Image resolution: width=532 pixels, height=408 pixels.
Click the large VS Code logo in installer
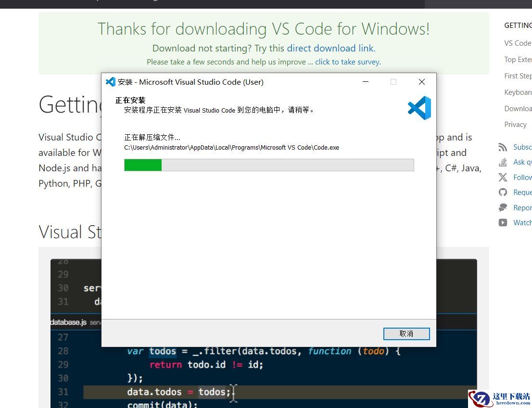[419, 108]
